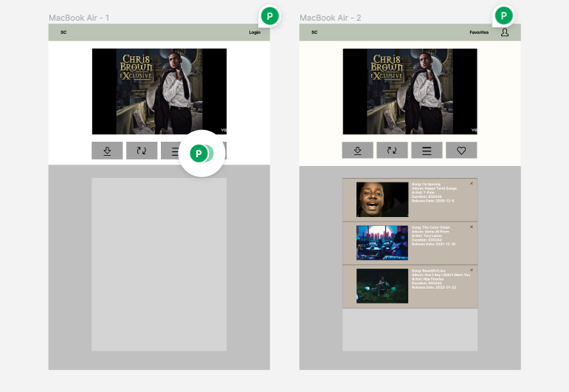Remove the Beautiful Lies song card with X
This screenshot has height=392, width=569.
click(472, 270)
